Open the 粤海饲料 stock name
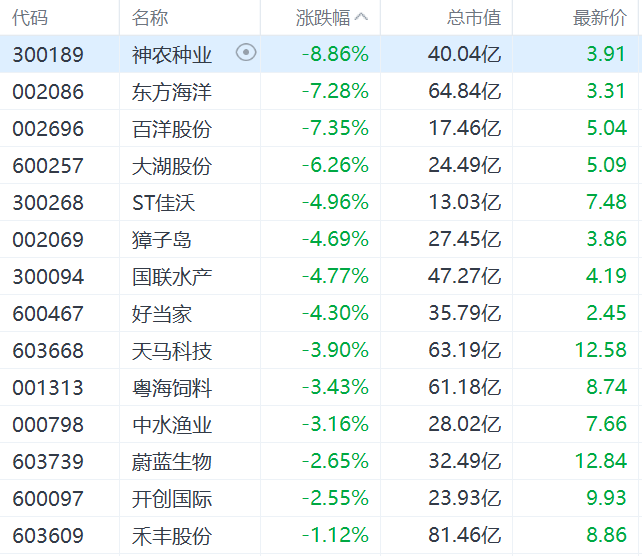Screen dimensions: 642x556 click(172, 388)
